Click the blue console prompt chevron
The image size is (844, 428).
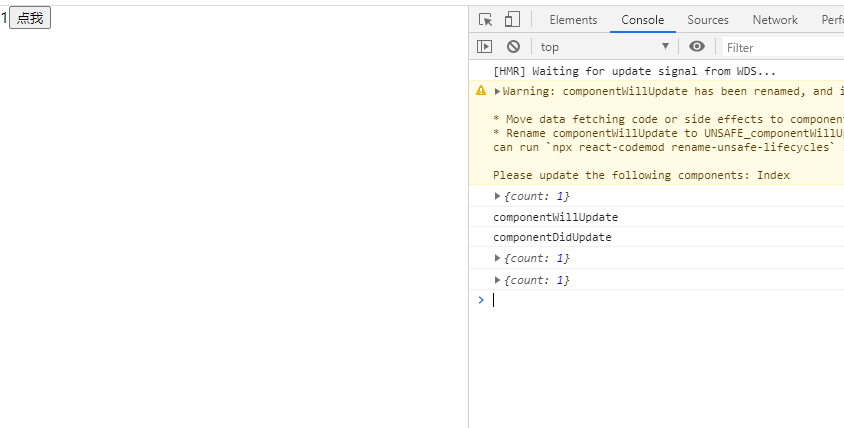click(x=481, y=300)
